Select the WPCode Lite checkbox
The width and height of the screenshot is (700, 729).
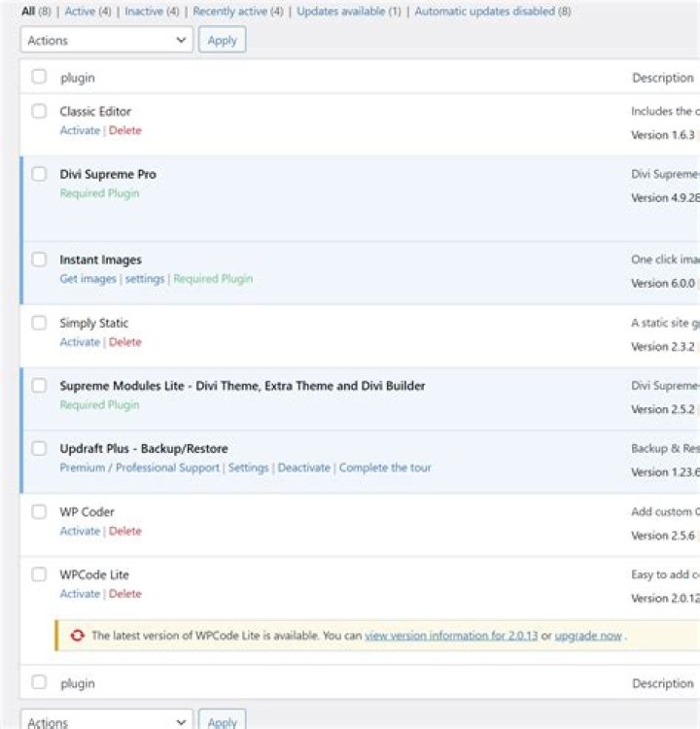[39, 574]
